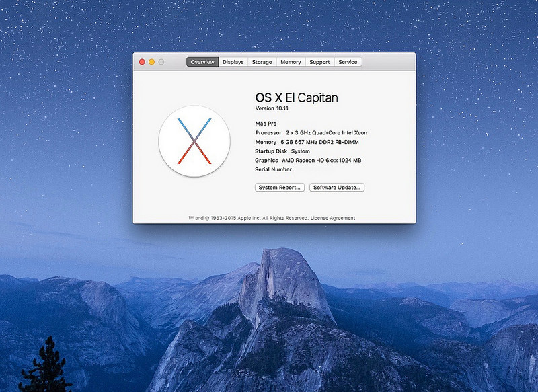Click the Graphics label
This screenshot has width=538, height=392.
[266, 160]
